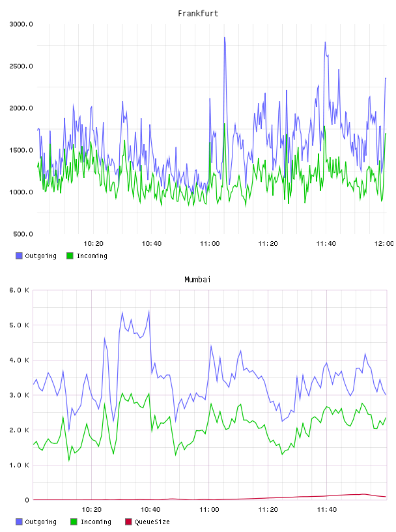
Task: Click the 11:40 time label in Mumbai chart
Action: pos(327,510)
